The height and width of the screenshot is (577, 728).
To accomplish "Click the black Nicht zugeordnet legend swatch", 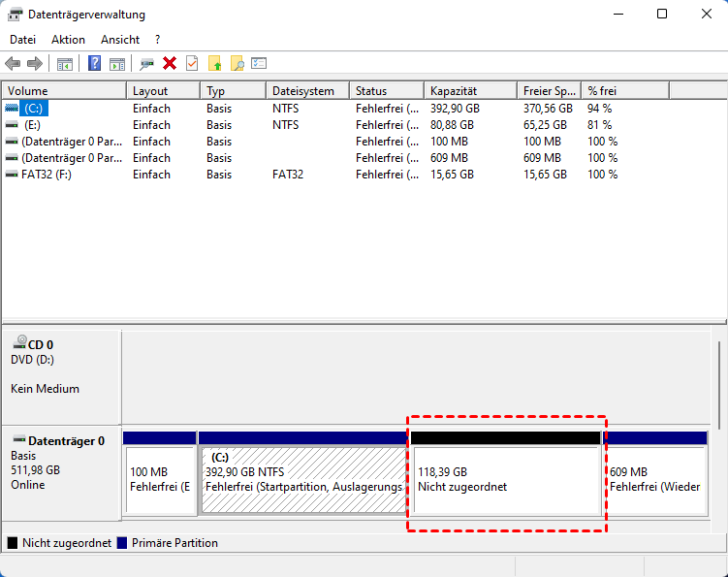I will (13, 543).
